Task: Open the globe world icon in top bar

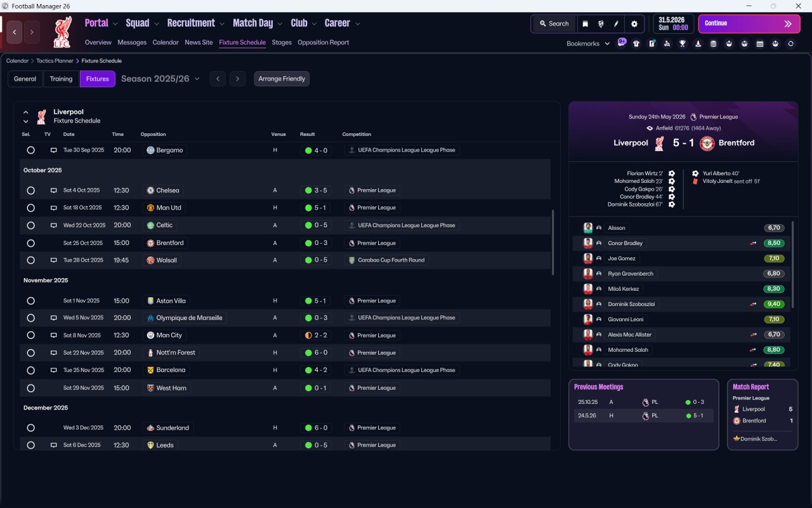Action: click(x=600, y=23)
